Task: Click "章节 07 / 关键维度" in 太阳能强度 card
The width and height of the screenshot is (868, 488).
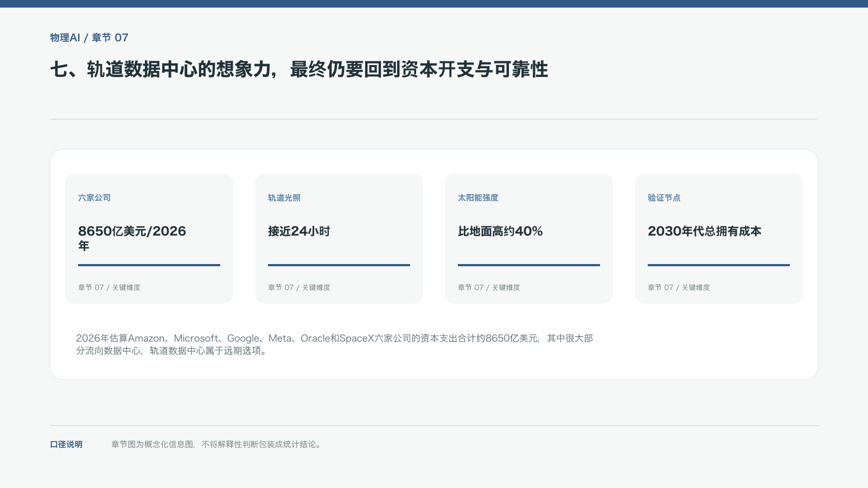Action: pyautogui.click(x=489, y=287)
